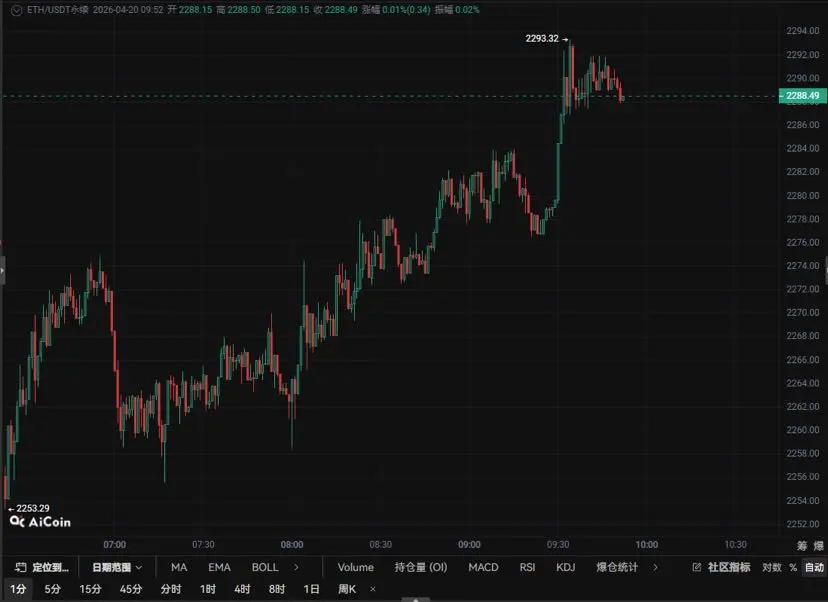Toggle the 持仓量 (OI) indicator
This screenshot has height=602, width=828.
[421, 567]
